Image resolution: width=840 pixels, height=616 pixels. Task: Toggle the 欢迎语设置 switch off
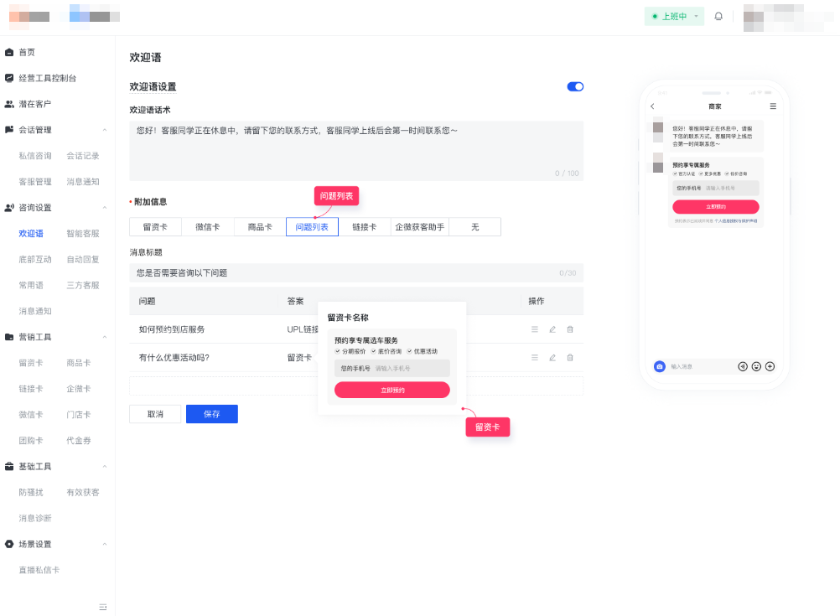point(575,86)
